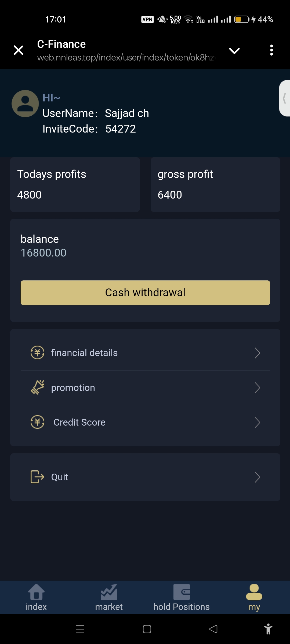
Task: Close the C-Finance browser tab
Action: 19,50
